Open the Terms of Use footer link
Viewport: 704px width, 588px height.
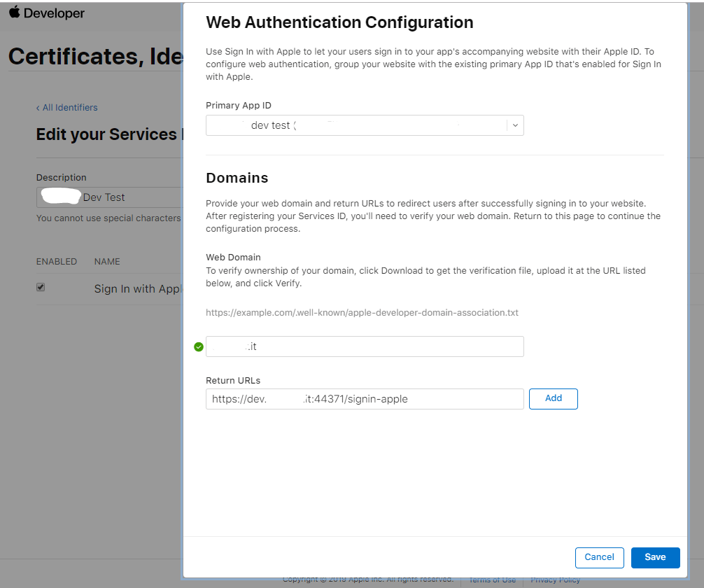492,580
